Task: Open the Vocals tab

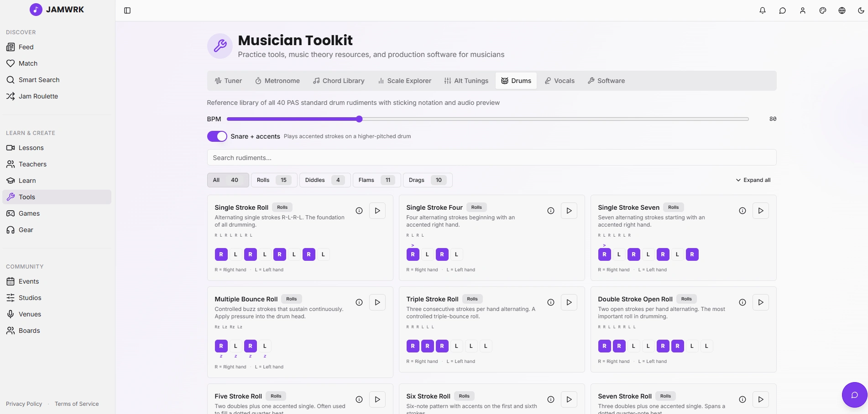Action: tap(560, 81)
